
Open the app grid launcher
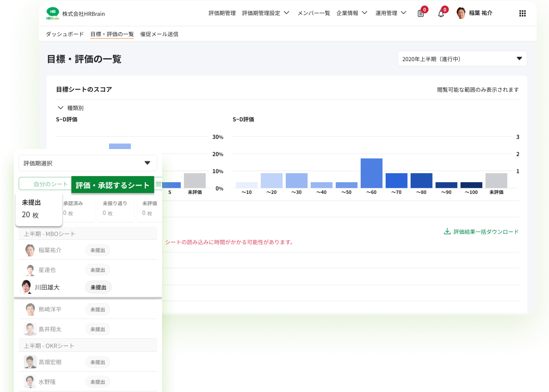pos(522,13)
